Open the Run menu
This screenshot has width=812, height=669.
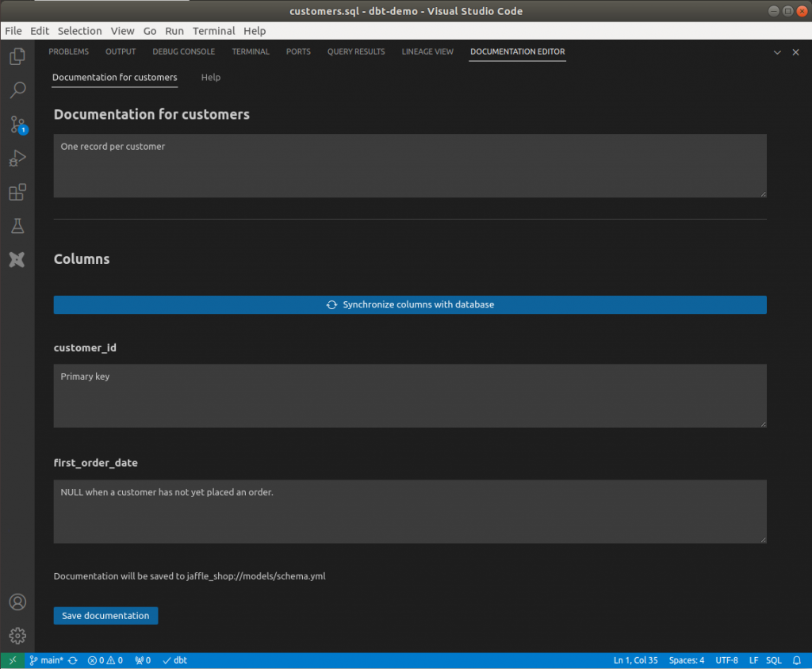point(174,31)
